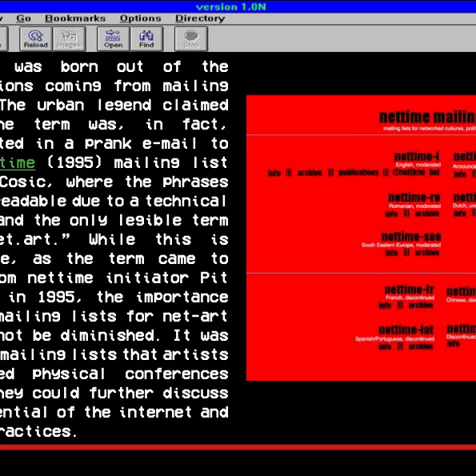476x476 pixels.
Task: Click 'publications' under nettime-l
Action: [x=358, y=173]
